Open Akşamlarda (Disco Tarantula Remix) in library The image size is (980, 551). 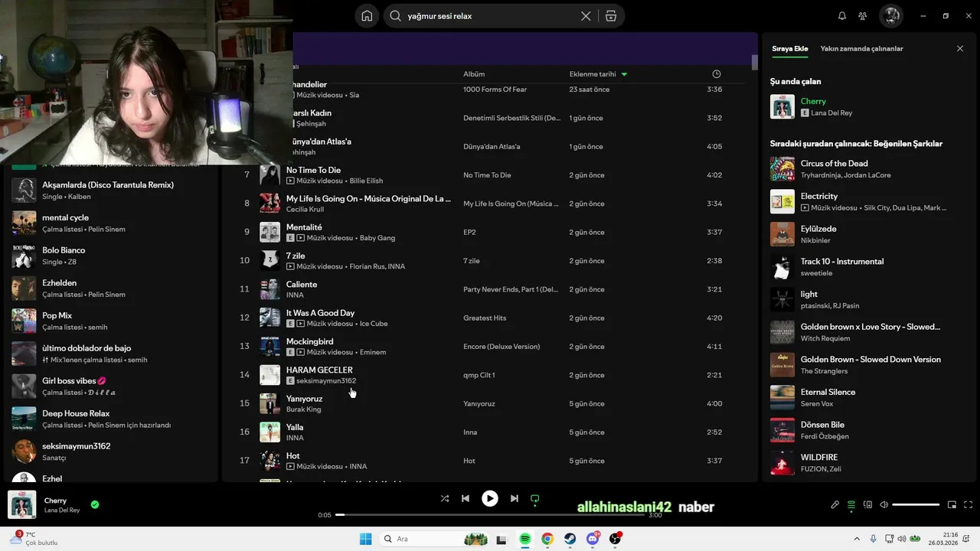[111, 190]
